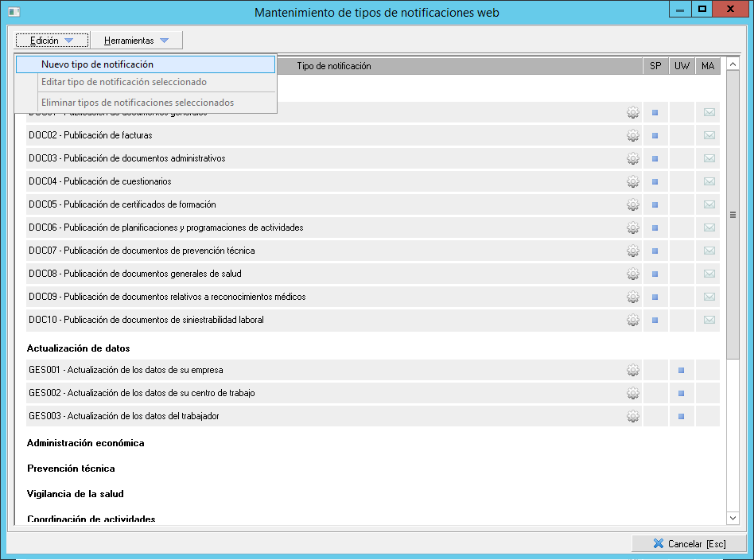754x560 pixels.
Task: Toggle the UW square for GES002 row
Action: (x=682, y=393)
